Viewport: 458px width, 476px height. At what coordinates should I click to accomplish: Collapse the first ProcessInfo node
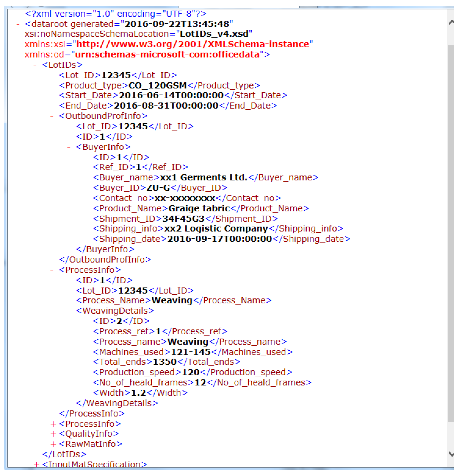coord(52,270)
